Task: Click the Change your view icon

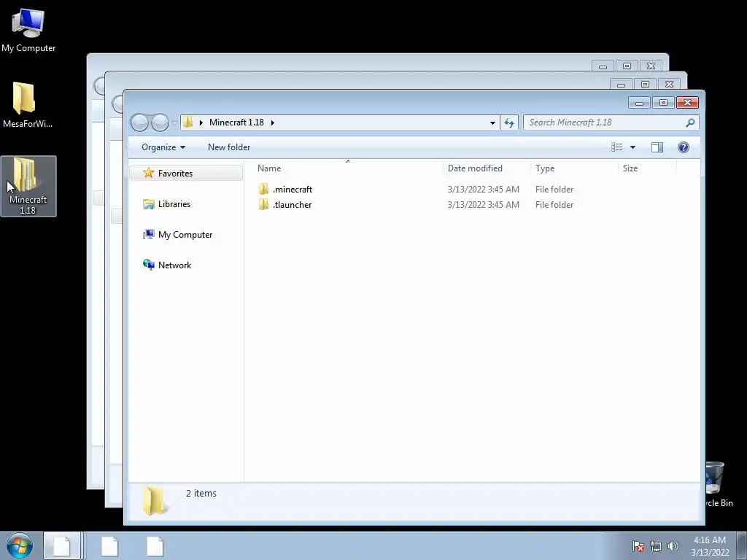Action: (x=617, y=147)
